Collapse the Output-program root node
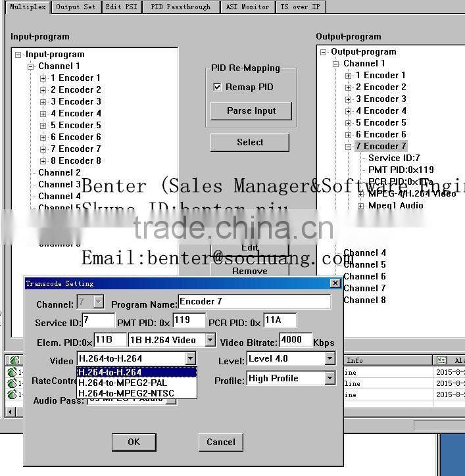465x476 pixels. pos(324,52)
